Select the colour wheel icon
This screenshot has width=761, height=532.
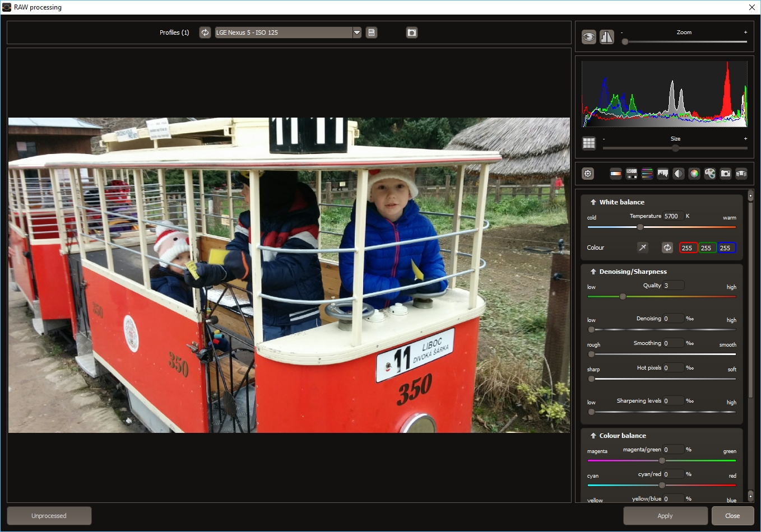point(694,174)
